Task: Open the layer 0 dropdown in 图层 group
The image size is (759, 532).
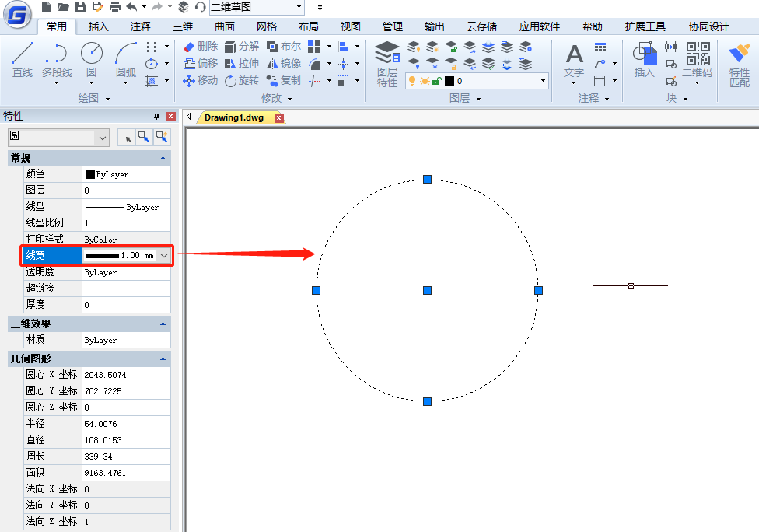Action: pyautogui.click(x=543, y=81)
